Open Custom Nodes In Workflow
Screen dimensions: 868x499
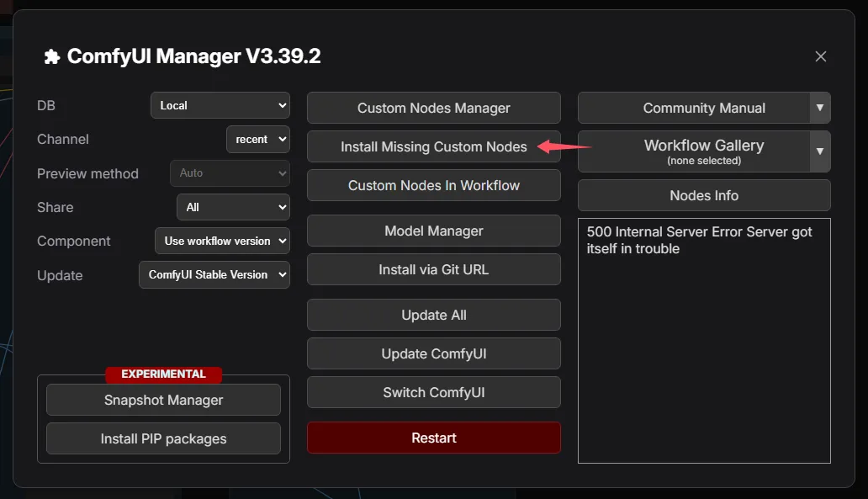point(434,185)
